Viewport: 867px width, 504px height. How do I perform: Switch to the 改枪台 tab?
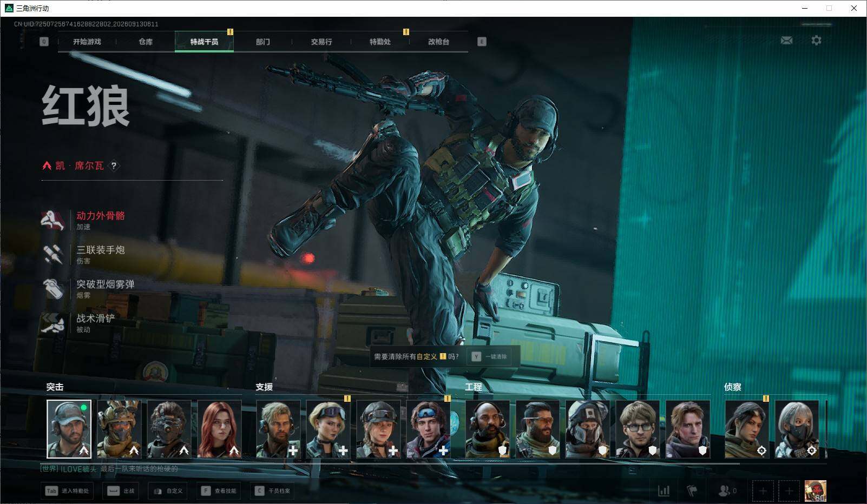pyautogui.click(x=438, y=42)
